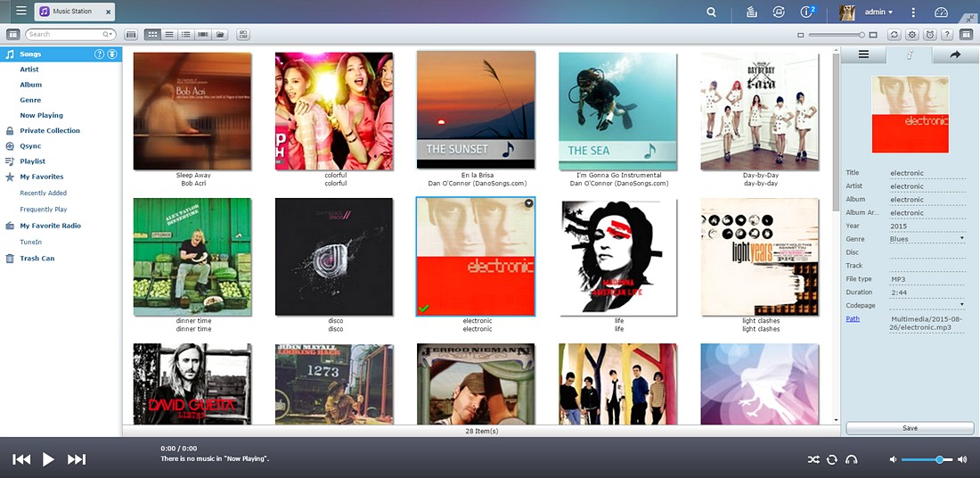The width and height of the screenshot is (980, 478).
Task: Toggle the right info panel button
Action: (967, 35)
